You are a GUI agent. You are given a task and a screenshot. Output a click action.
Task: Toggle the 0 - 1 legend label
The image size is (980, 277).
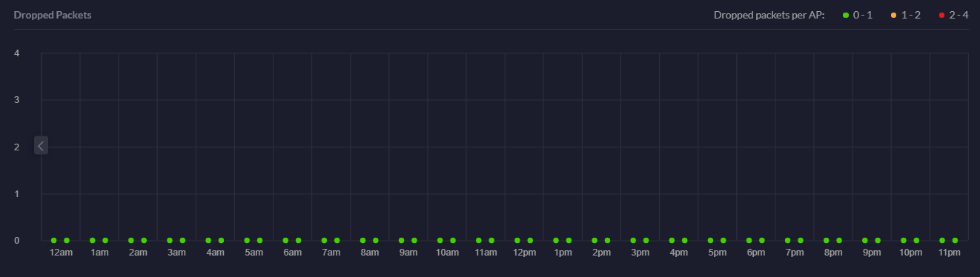click(863, 15)
